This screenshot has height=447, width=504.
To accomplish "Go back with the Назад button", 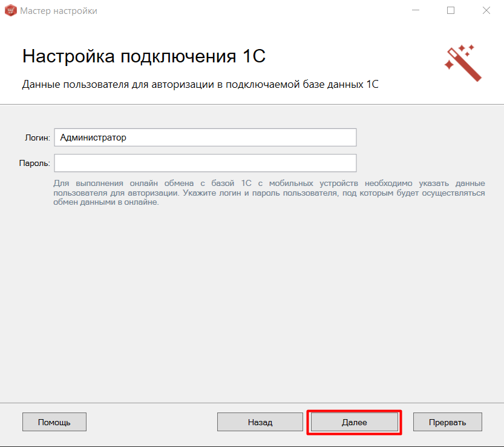I will [260, 422].
